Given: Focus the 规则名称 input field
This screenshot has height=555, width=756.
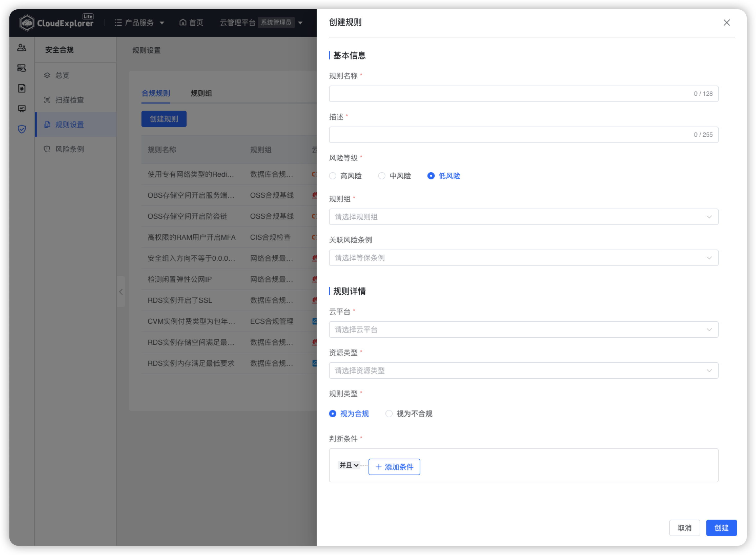Looking at the screenshot, I should tap(524, 94).
